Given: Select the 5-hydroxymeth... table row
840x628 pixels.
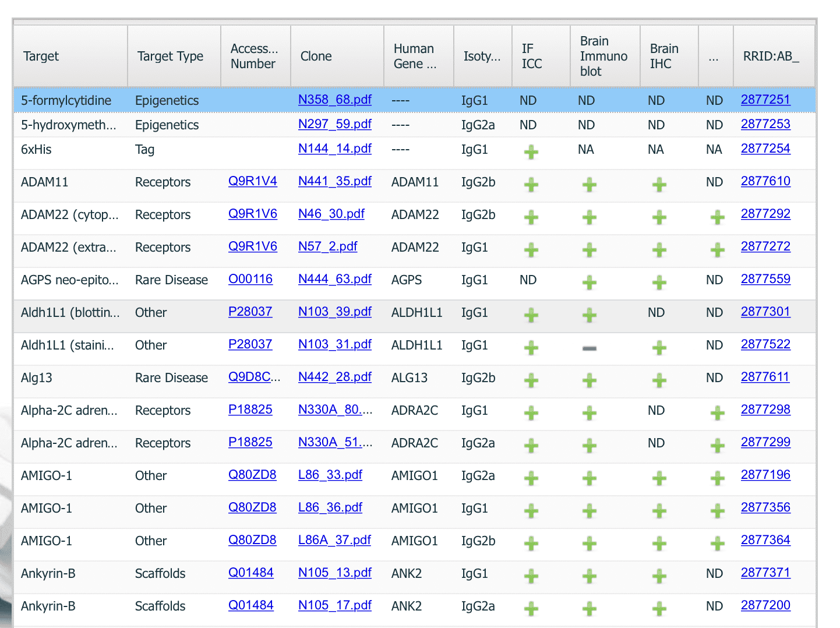Looking at the screenshot, I should pos(69,125).
